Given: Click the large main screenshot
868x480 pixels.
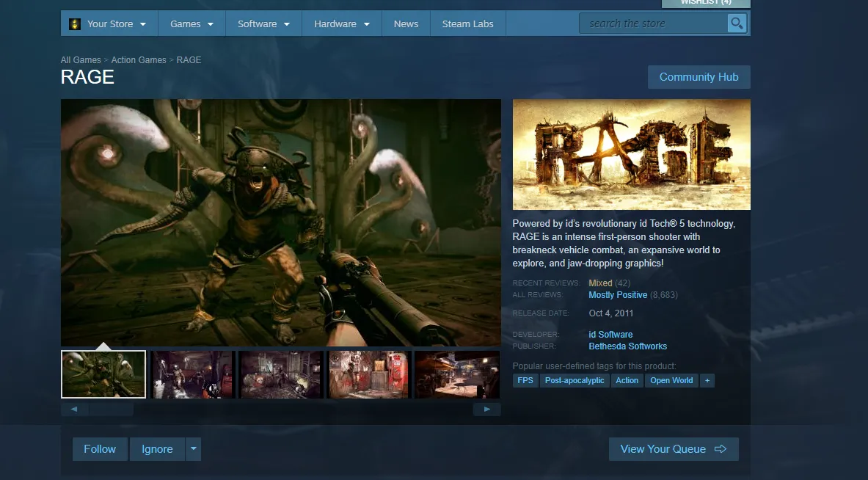Looking at the screenshot, I should (x=281, y=222).
